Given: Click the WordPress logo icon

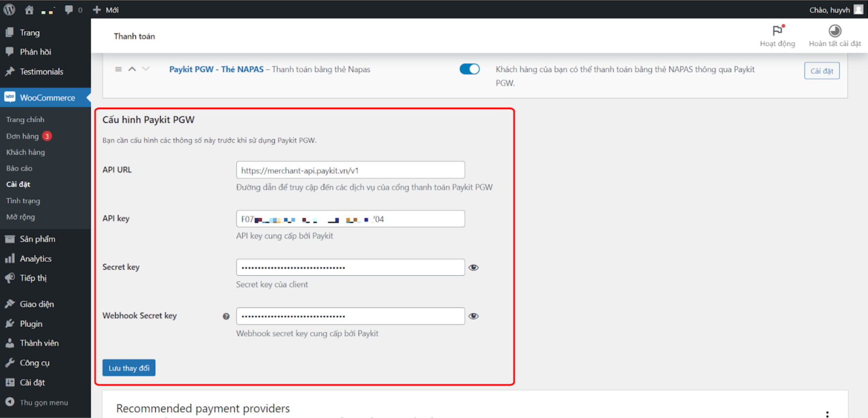Looking at the screenshot, I should click(x=9, y=9).
